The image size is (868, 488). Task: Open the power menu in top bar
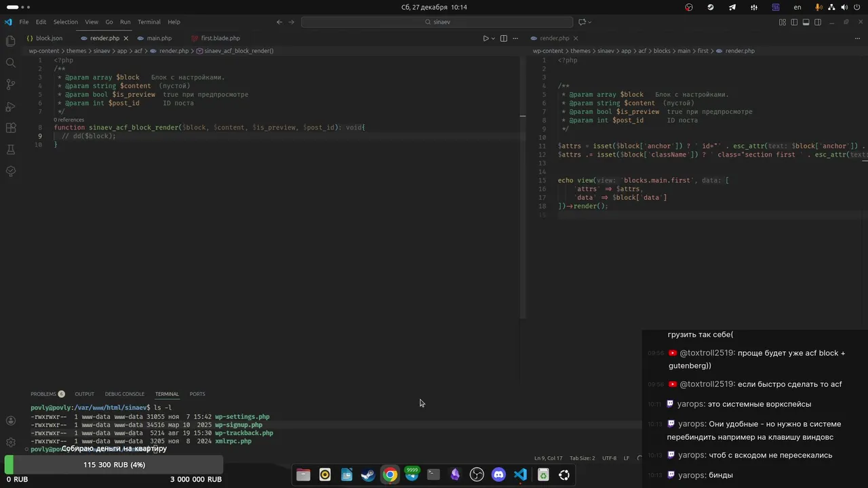858,7
